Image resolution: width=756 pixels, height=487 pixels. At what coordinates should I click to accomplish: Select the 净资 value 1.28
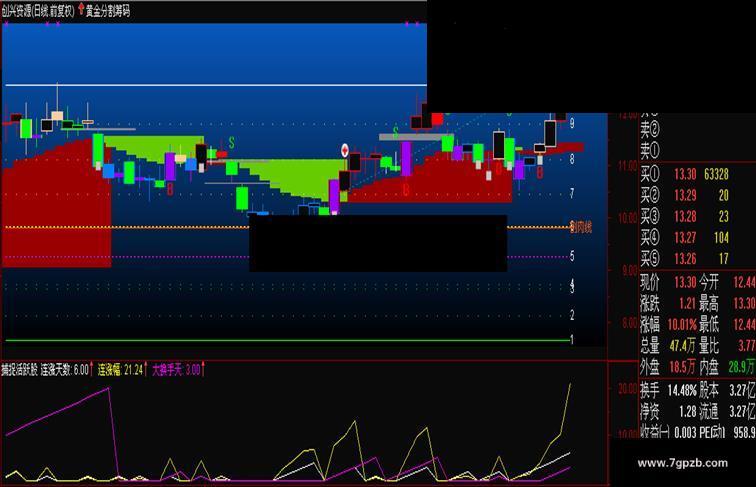coord(688,411)
